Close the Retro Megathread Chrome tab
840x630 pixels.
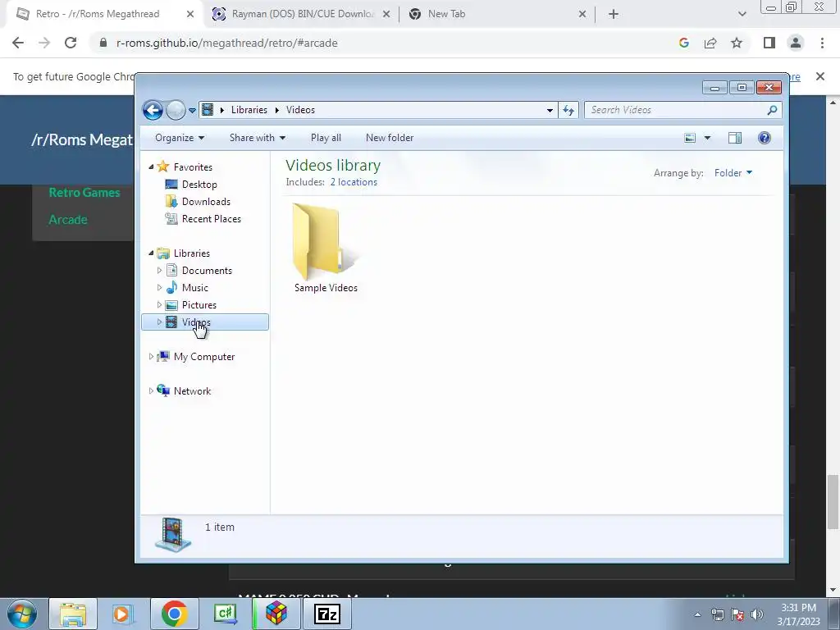pyautogui.click(x=190, y=15)
